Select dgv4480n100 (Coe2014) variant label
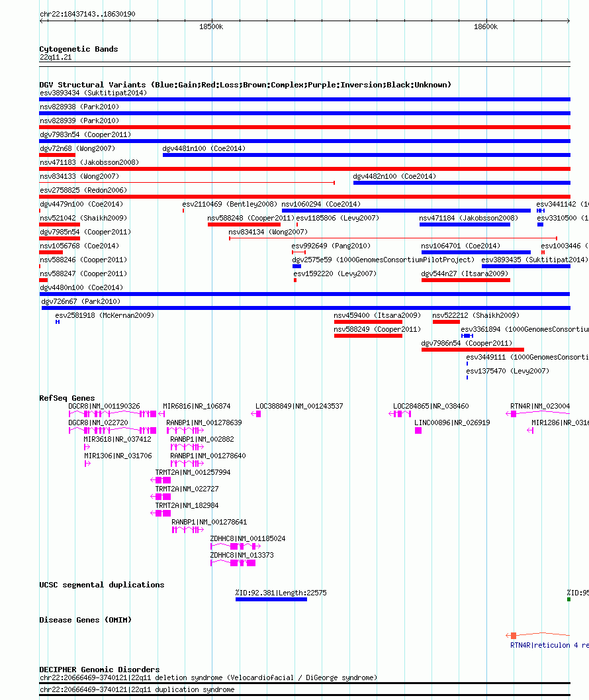This screenshot has height=700, width=589. click(81, 287)
